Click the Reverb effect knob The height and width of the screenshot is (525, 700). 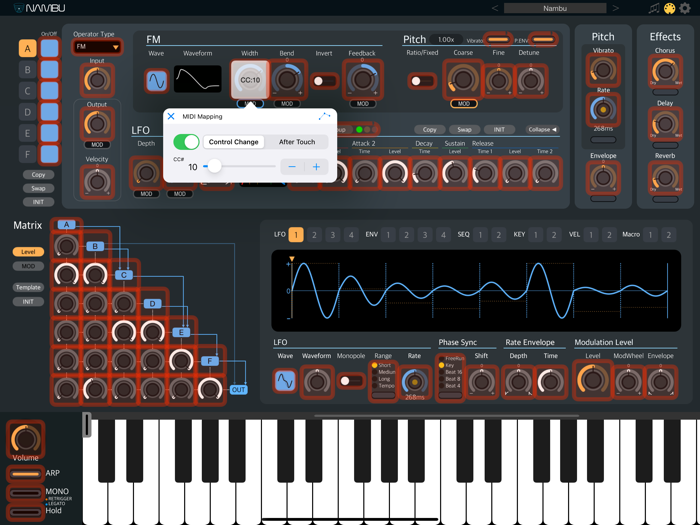[665, 177]
